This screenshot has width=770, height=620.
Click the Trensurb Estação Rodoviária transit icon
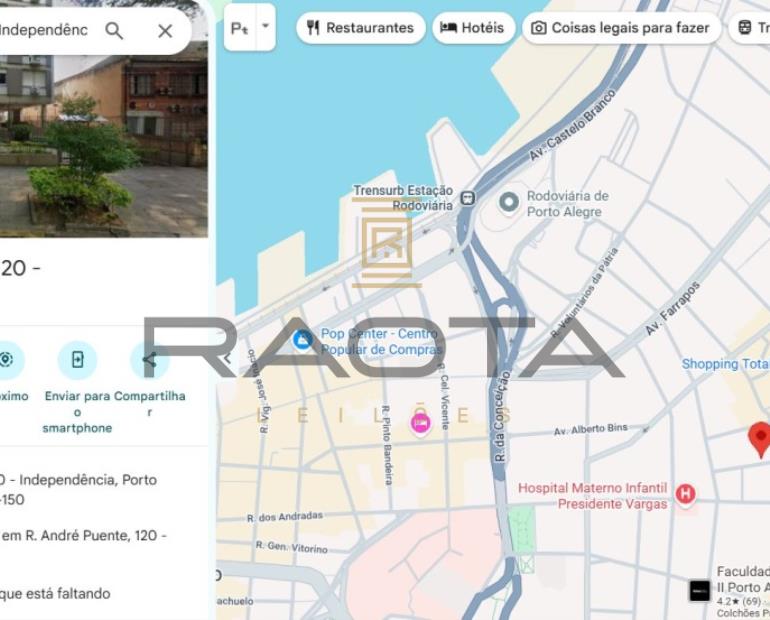(x=468, y=198)
